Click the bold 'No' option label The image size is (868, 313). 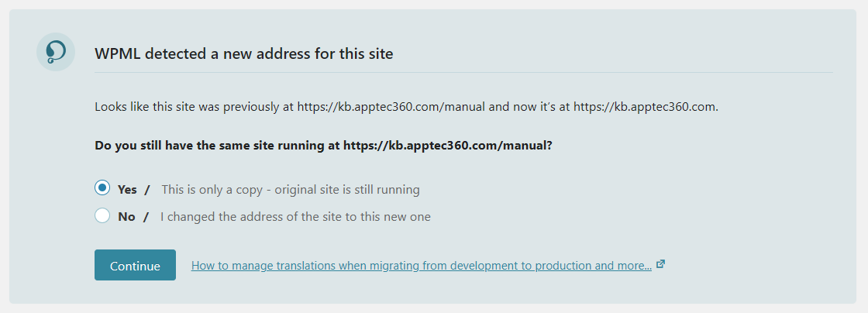tap(126, 217)
